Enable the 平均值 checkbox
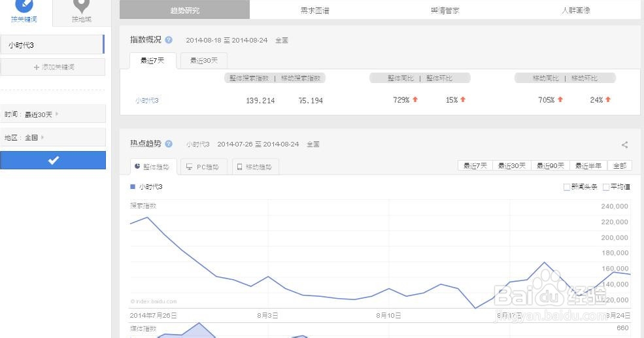The image size is (644, 338). 606,187
